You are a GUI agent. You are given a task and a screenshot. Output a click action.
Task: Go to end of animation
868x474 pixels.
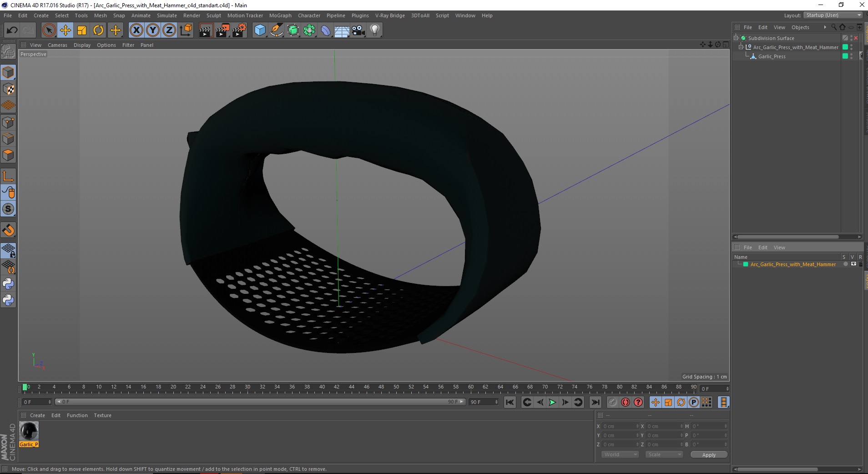click(595, 402)
